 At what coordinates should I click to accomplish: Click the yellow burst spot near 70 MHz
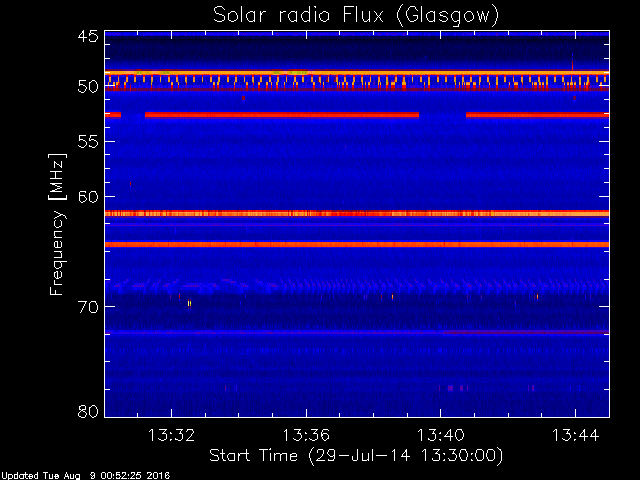(189, 303)
